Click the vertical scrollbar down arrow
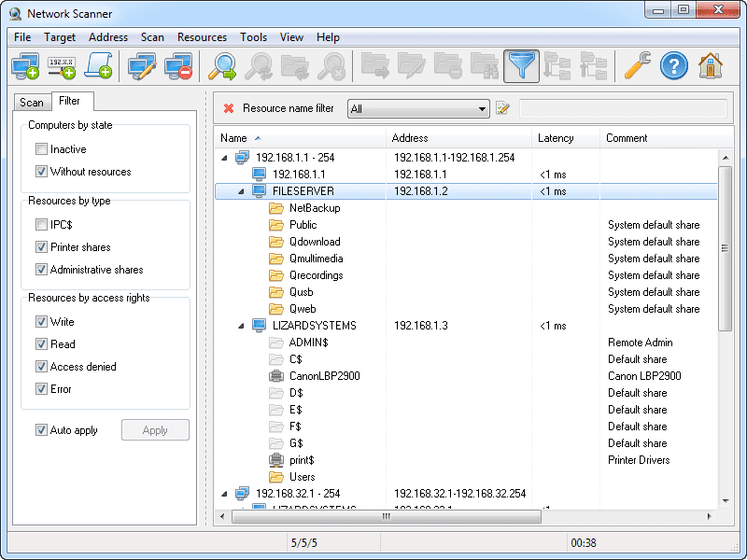747x560 pixels. coord(726,500)
